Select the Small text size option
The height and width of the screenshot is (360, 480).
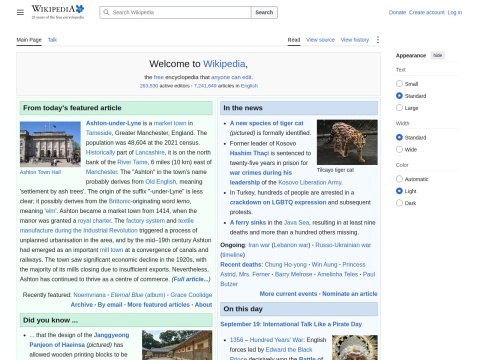pos(399,84)
